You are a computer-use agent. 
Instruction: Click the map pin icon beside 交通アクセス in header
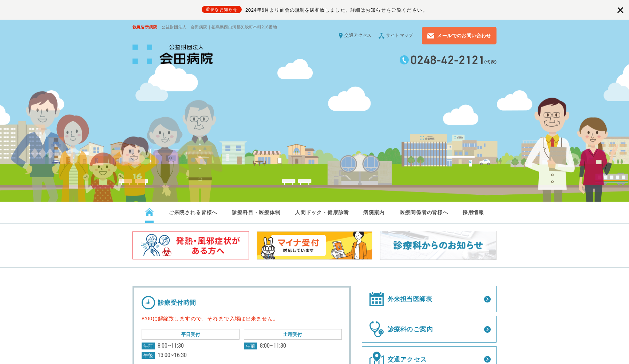341,35
